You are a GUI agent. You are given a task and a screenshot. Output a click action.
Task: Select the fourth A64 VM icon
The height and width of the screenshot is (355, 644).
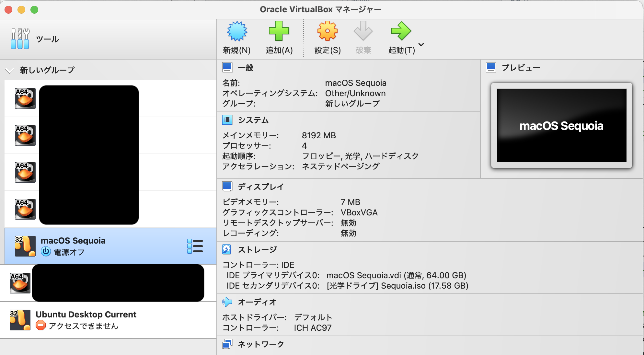pos(25,209)
